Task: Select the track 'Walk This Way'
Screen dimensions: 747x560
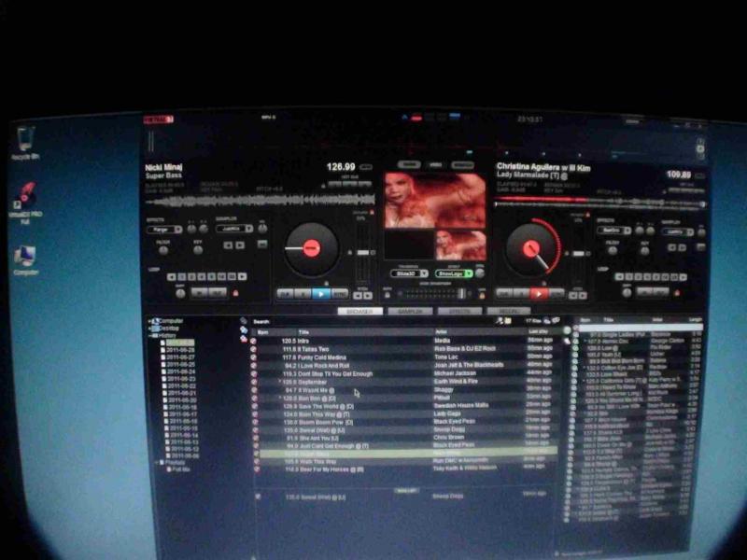Action: (404, 461)
